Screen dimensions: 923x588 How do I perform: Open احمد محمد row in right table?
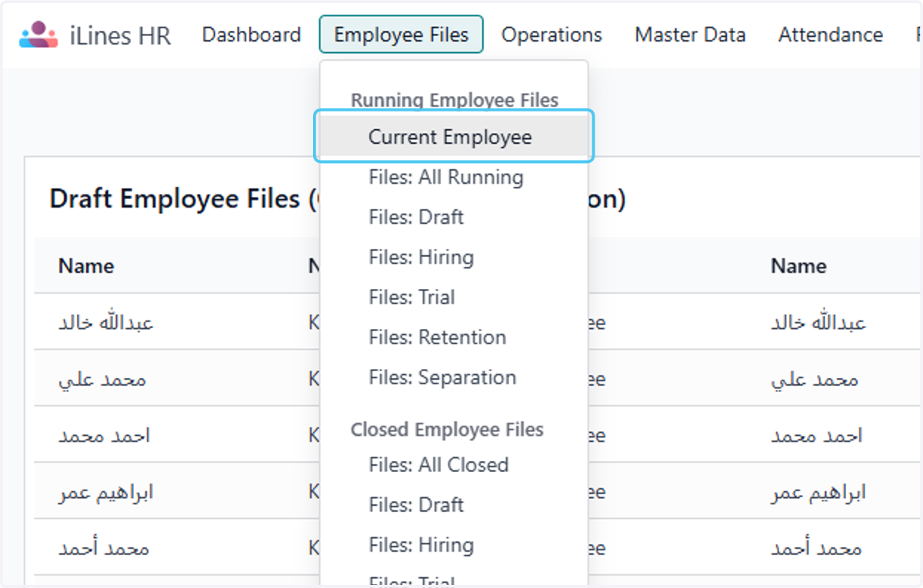tap(817, 436)
